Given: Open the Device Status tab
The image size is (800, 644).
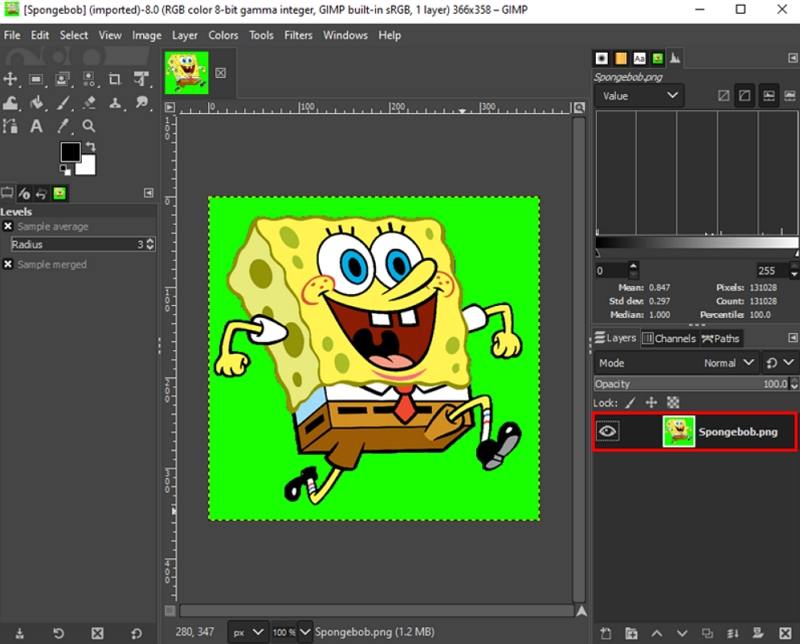Looking at the screenshot, I should click(24, 193).
